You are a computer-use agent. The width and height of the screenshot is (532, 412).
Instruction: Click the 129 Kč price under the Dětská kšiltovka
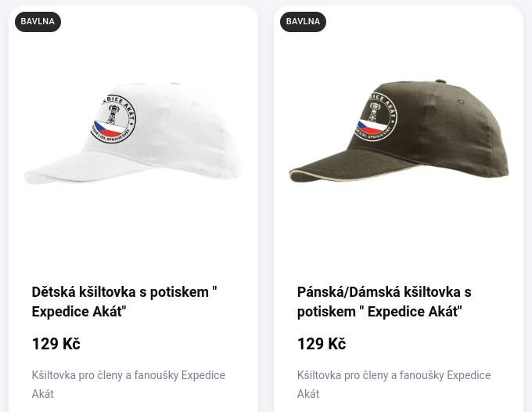pos(56,344)
